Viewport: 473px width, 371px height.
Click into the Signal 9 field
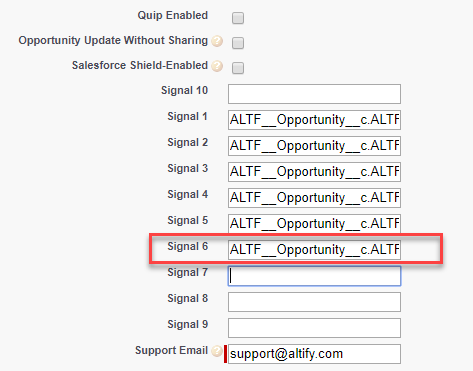click(x=314, y=328)
